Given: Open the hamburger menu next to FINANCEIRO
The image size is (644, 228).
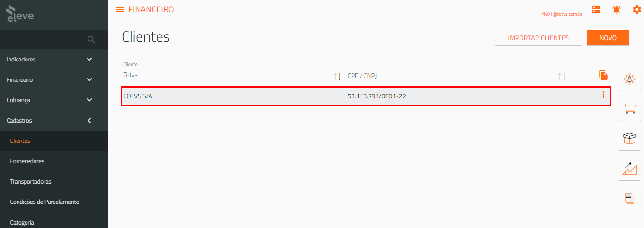Looking at the screenshot, I should point(120,9).
